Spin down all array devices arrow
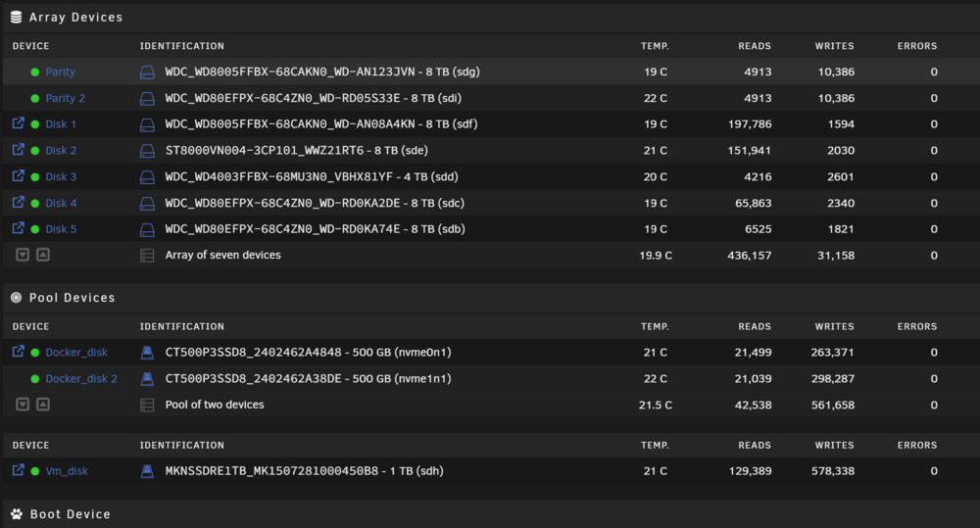The image size is (980, 528). [x=23, y=255]
